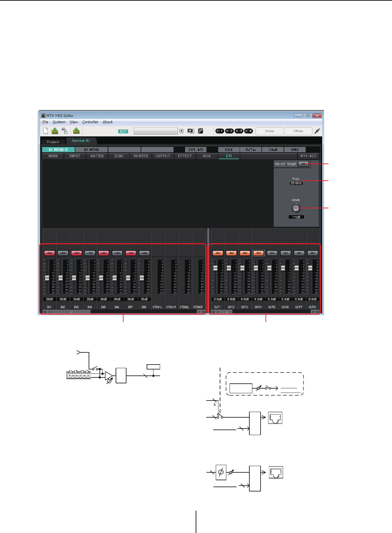Click the link icon next to the camera

tap(200, 131)
